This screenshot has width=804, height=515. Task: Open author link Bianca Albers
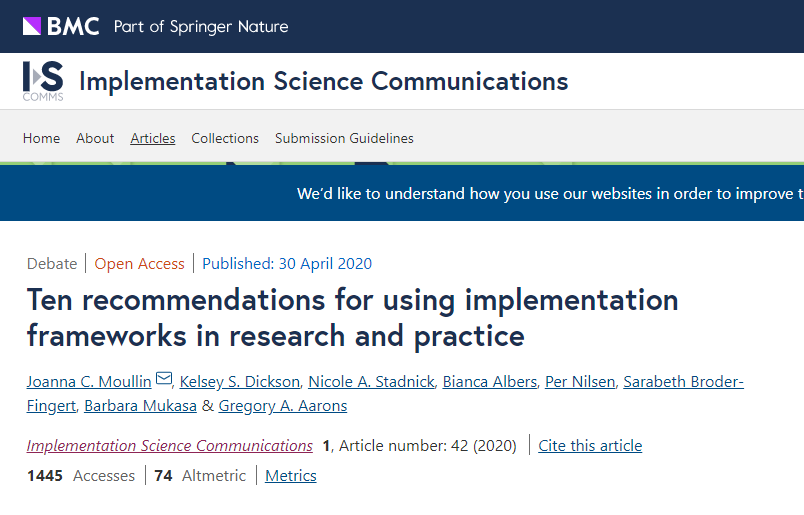[490, 382]
